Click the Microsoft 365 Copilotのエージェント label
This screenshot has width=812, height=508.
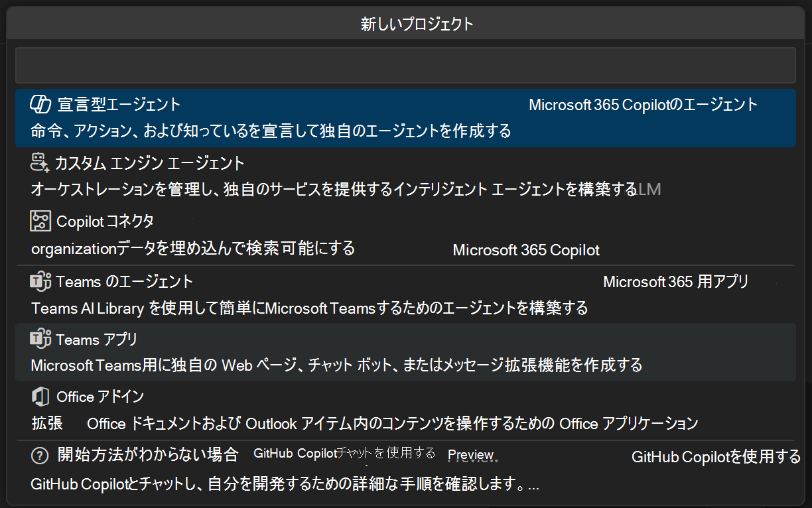pos(642,103)
